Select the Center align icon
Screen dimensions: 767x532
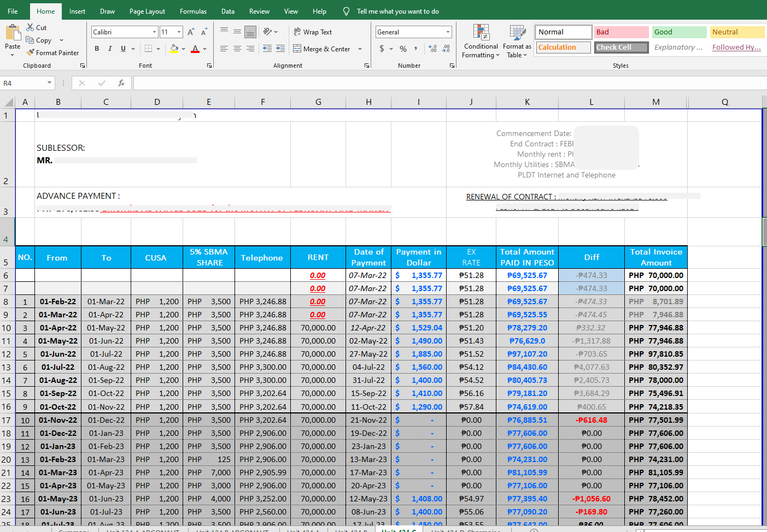coord(237,49)
